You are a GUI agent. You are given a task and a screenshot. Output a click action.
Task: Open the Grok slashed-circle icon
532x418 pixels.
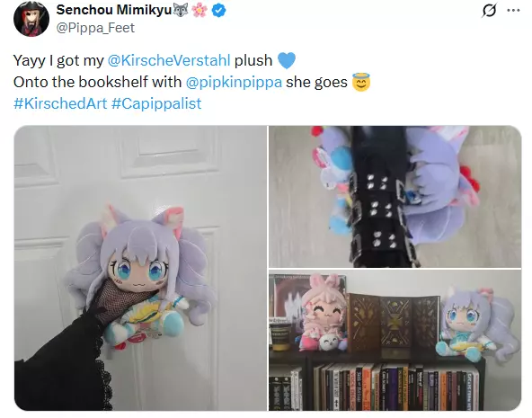coord(489,10)
